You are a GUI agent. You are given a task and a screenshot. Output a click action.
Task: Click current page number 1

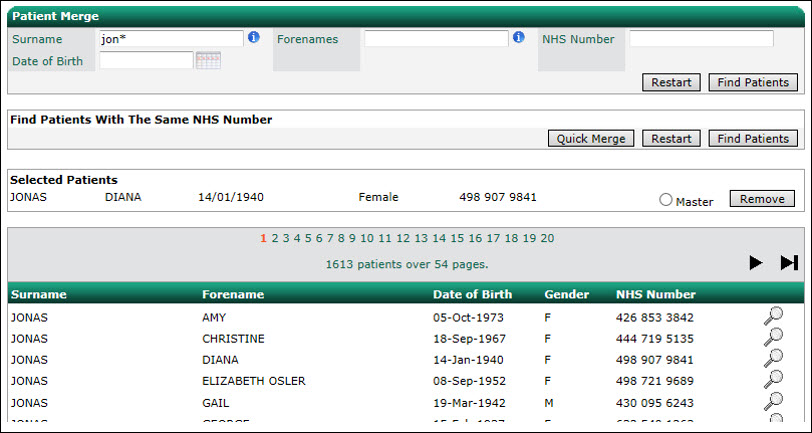pos(264,238)
